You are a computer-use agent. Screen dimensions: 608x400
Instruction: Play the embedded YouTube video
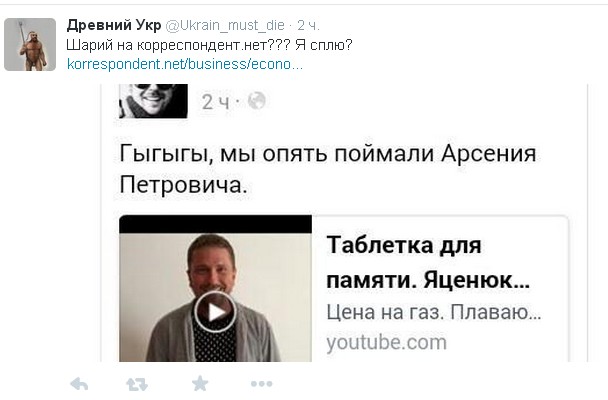click(215, 312)
